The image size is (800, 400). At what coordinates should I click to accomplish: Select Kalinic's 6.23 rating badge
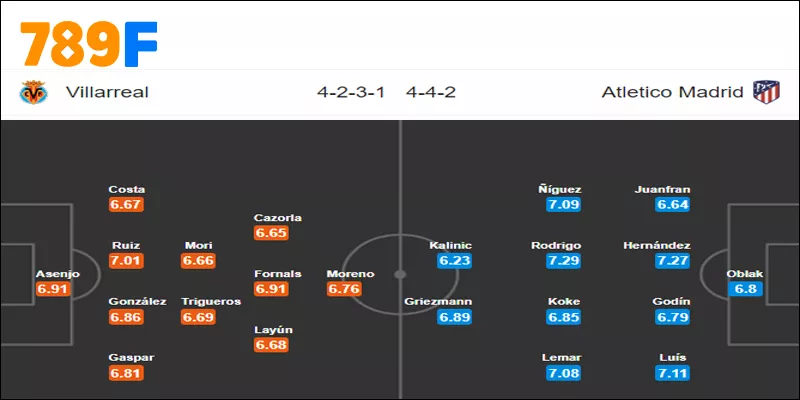(x=454, y=261)
